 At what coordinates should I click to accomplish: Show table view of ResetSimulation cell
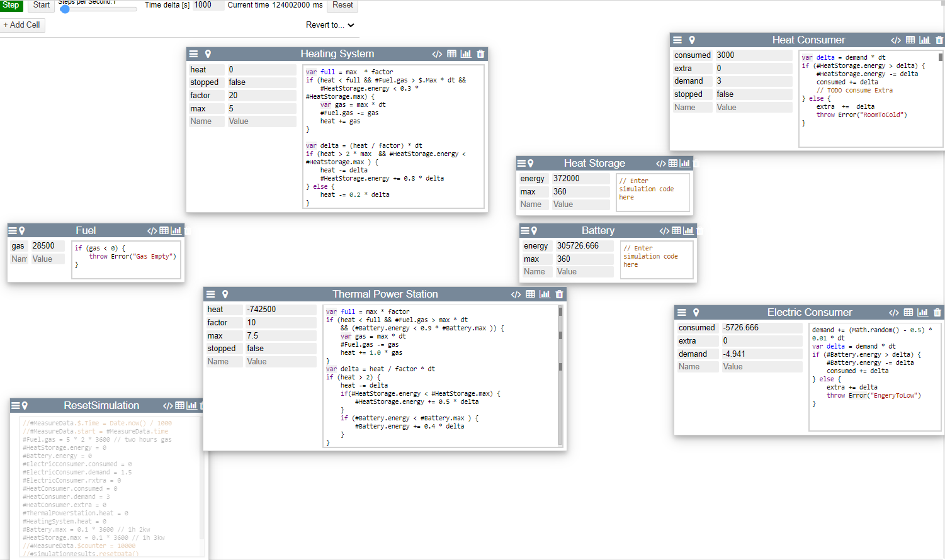(180, 406)
